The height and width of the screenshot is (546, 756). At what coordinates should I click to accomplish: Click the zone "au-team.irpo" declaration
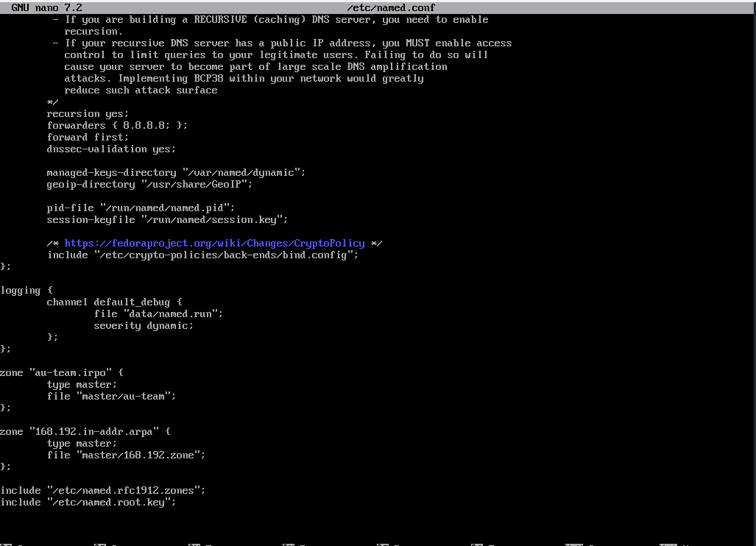coord(62,372)
